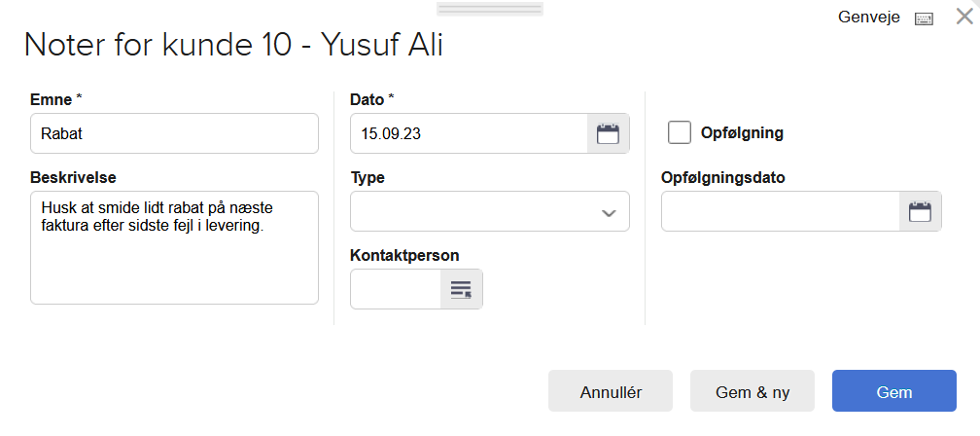Click the Gem & ny button
Viewport: 980px width, 436px height.
point(752,391)
